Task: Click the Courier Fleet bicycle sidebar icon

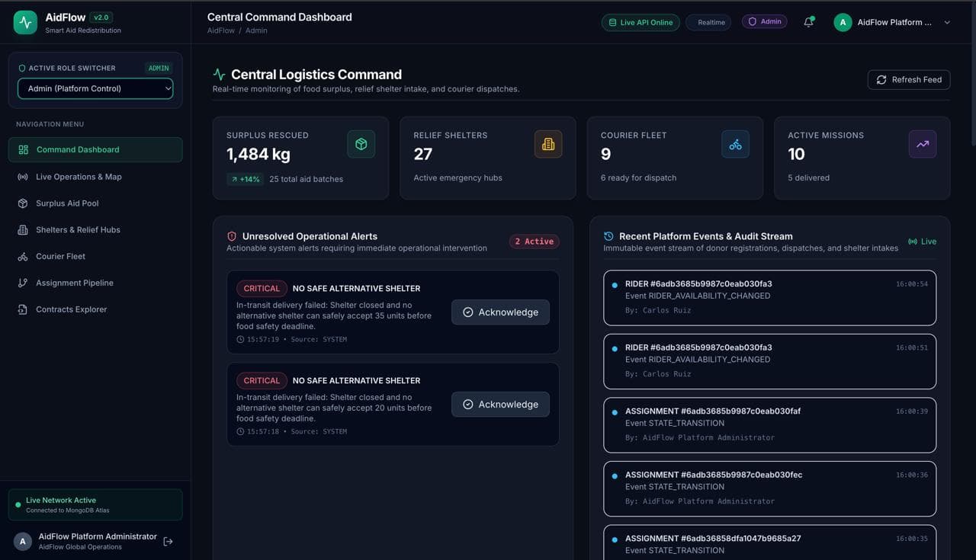Action: click(x=23, y=257)
